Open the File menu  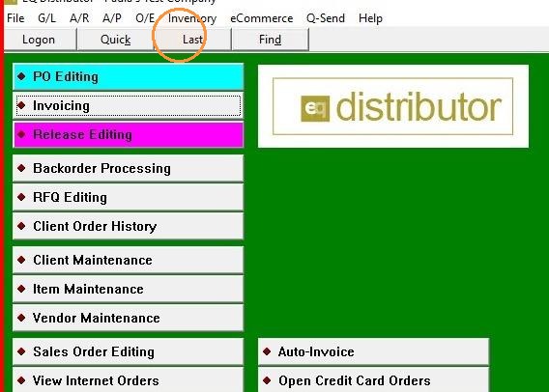point(15,18)
